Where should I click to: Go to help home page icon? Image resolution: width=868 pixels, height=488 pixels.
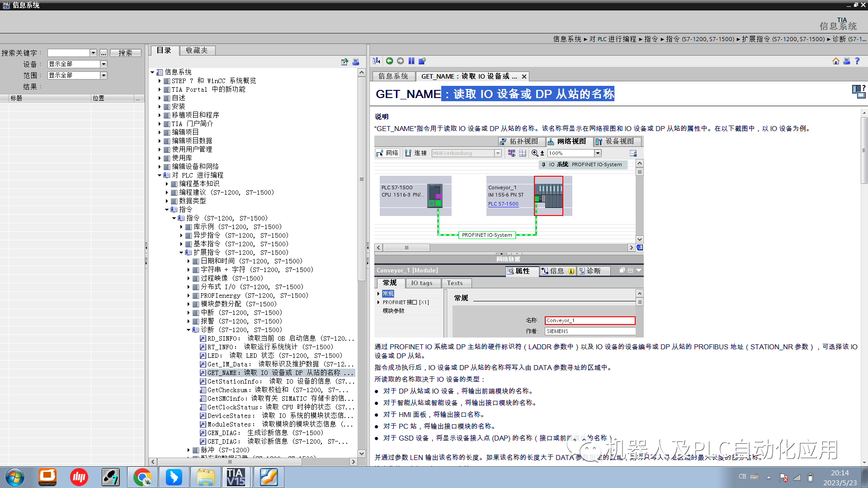tap(836, 61)
